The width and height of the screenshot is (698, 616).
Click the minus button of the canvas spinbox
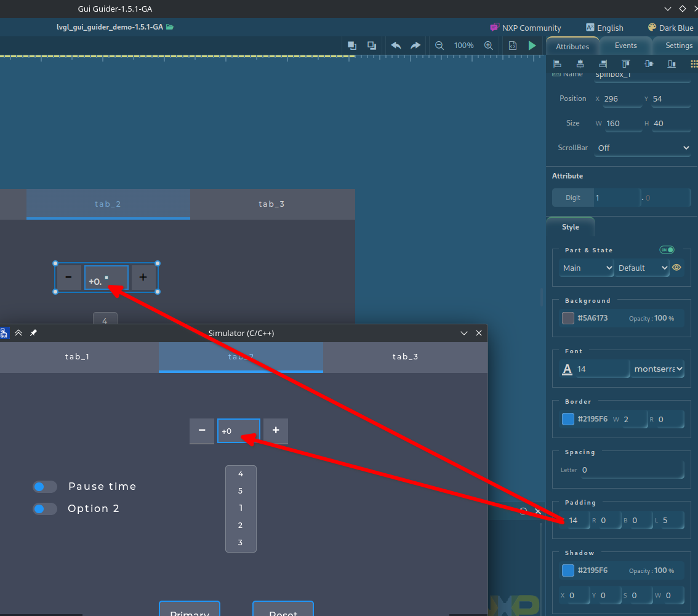pos(68,278)
